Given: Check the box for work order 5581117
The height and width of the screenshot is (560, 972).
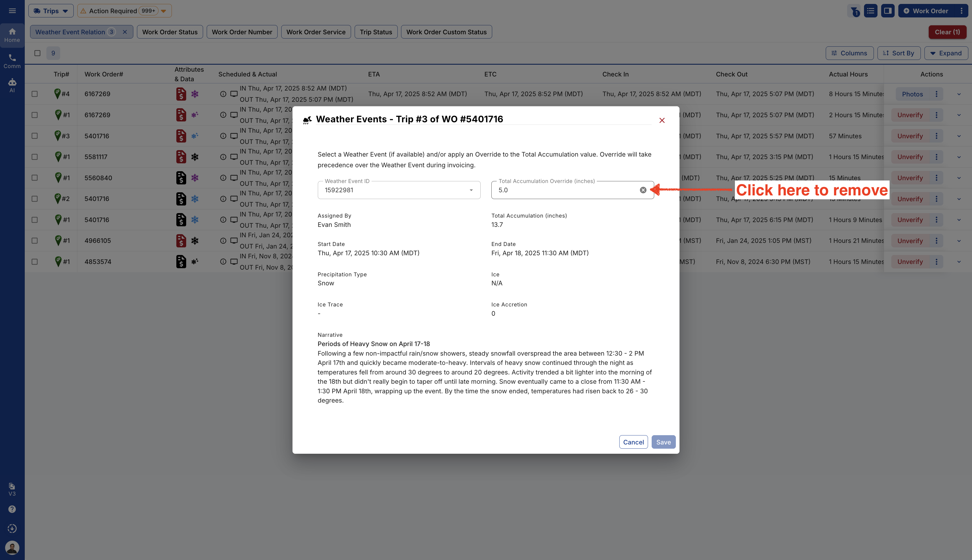Looking at the screenshot, I should [35, 157].
